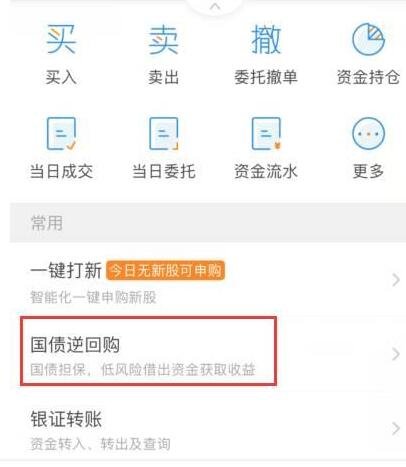Expand 一键打新 row chevron
This screenshot has width=406, height=467.
tap(396, 280)
